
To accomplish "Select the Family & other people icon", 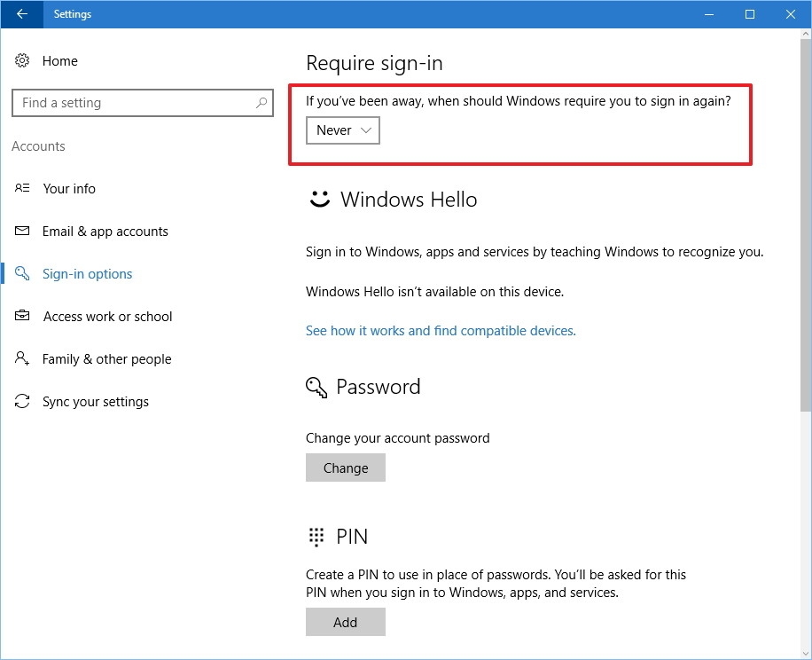I will pos(21,358).
